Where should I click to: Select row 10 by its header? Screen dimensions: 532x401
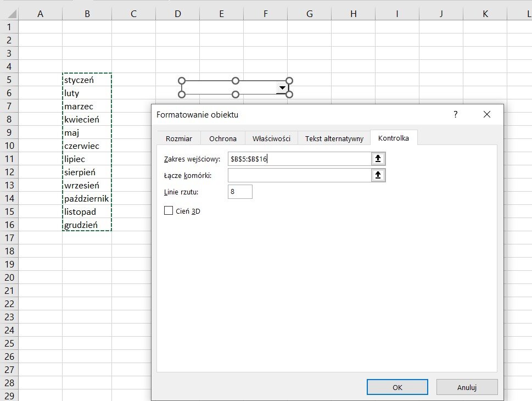point(9,146)
